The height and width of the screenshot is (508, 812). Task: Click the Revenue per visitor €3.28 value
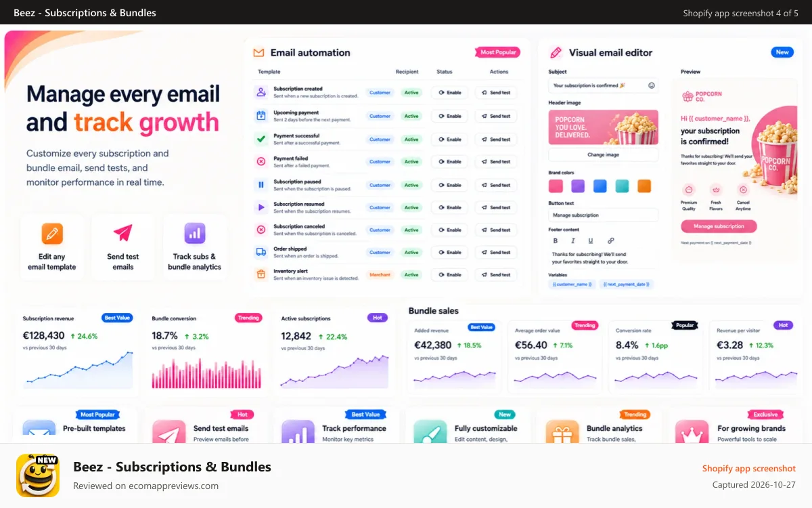[729, 345]
